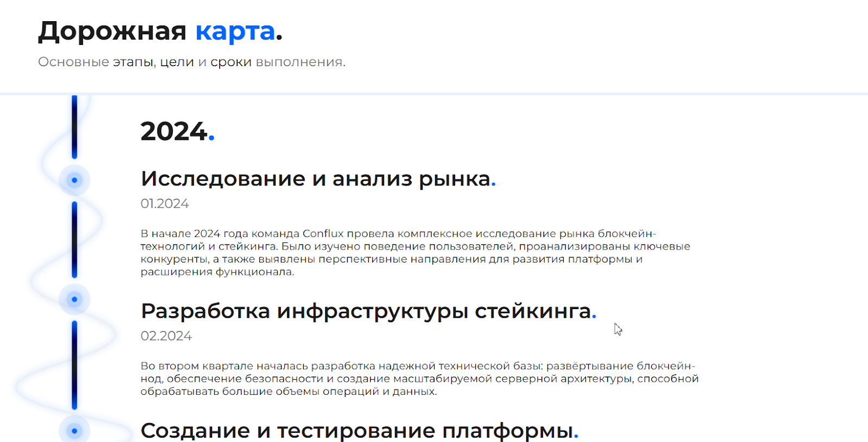Click the heading 'Исследование и анализ рынка.'
The image size is (868, 442).
[318, 179]
